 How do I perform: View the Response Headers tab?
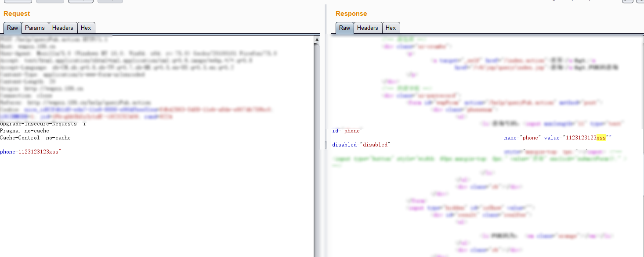coord(367,28)
